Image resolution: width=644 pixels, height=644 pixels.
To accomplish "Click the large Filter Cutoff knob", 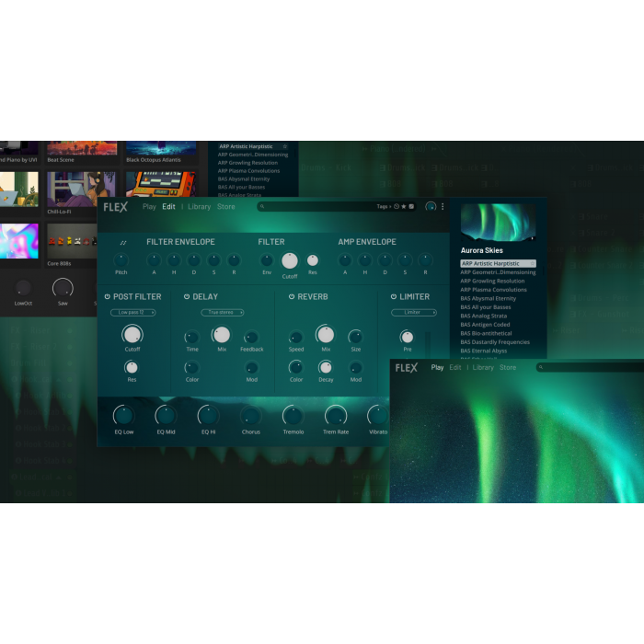I will coord(290,260).
